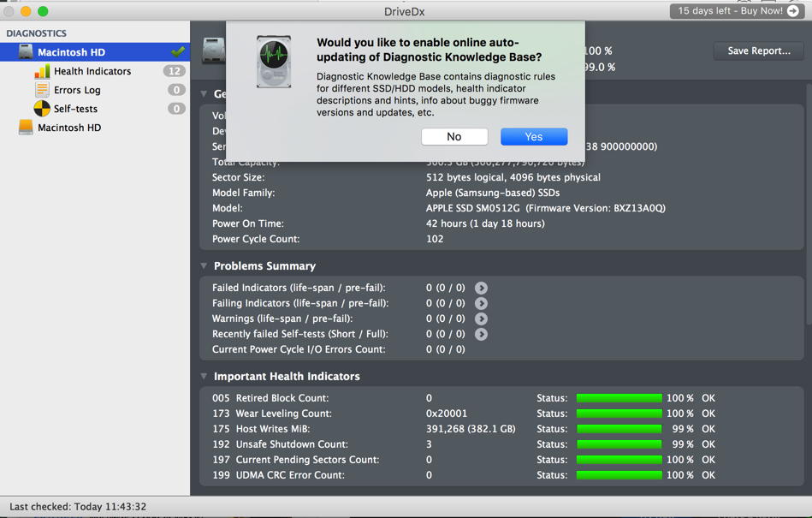Image resolution: width=812 pixels, height=518 pixels.
Task: Collapse the Problems Summary section
Action: [204, 265]
